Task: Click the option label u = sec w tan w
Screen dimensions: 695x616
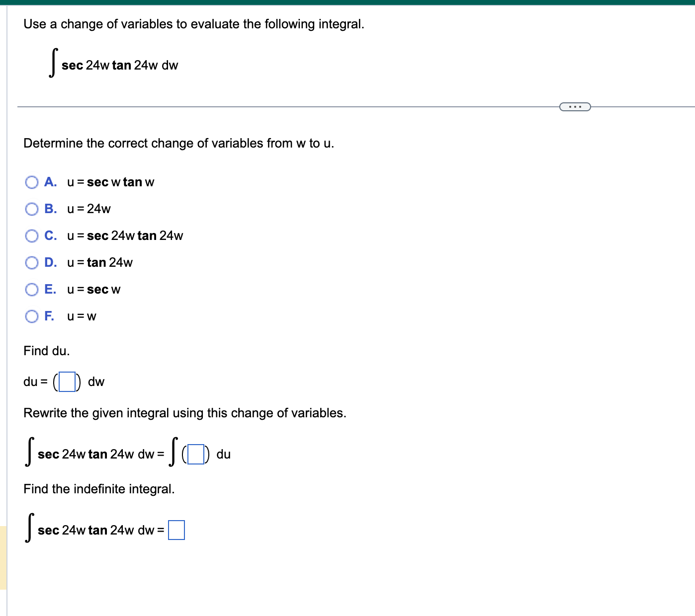Action: coord(110,182)
